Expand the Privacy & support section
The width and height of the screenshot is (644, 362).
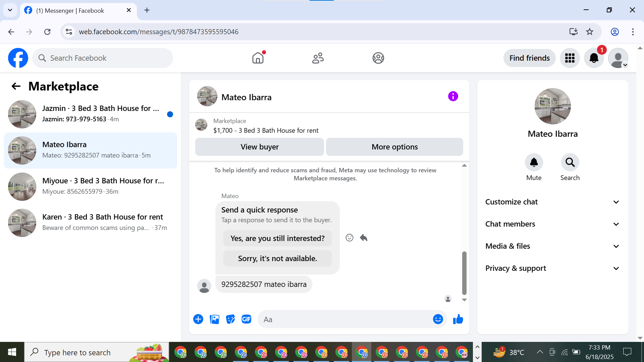pos(552,268)
